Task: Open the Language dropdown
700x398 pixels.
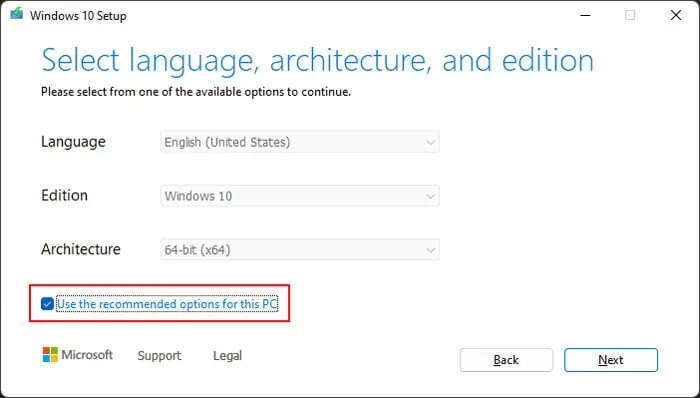Action: click(x=300, y=142)
